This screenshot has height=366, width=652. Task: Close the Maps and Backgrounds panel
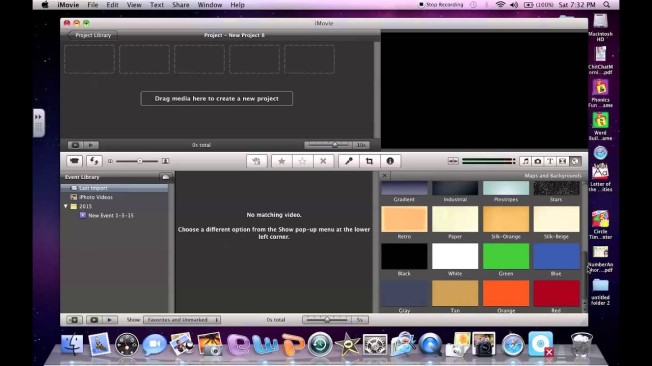385,176
